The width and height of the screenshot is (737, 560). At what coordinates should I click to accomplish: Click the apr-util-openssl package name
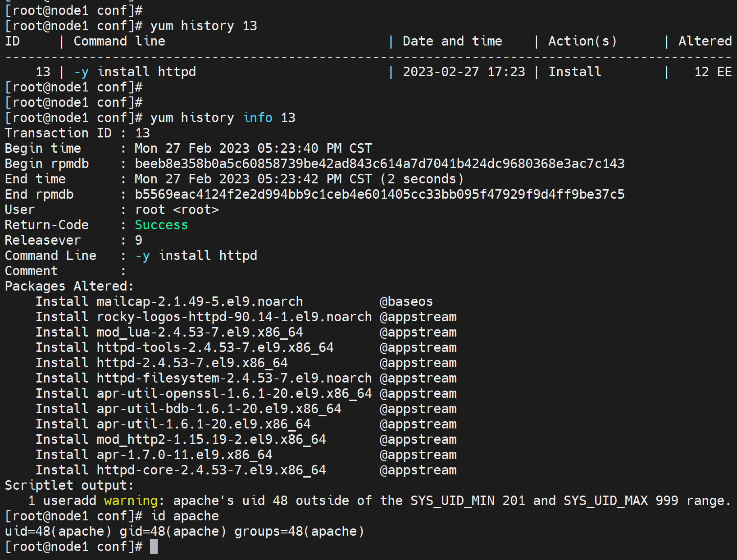(234, 393)
